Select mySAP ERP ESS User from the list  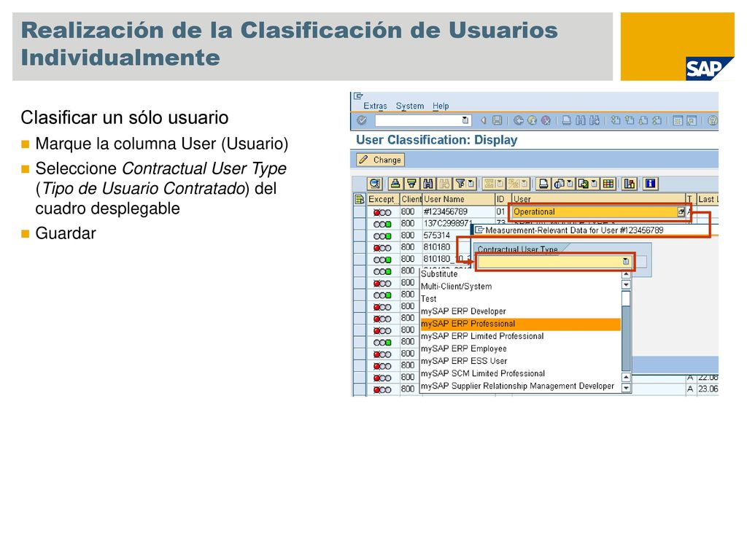521,361
